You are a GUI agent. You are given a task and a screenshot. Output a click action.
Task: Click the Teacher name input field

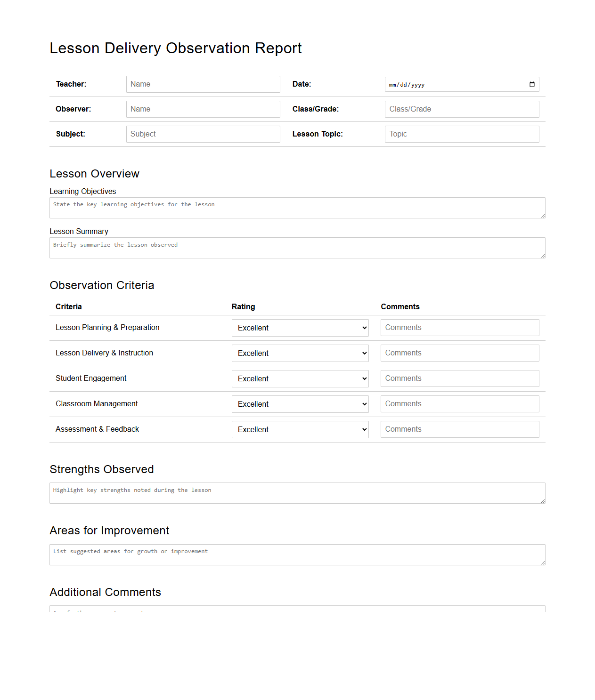point(203,84)
